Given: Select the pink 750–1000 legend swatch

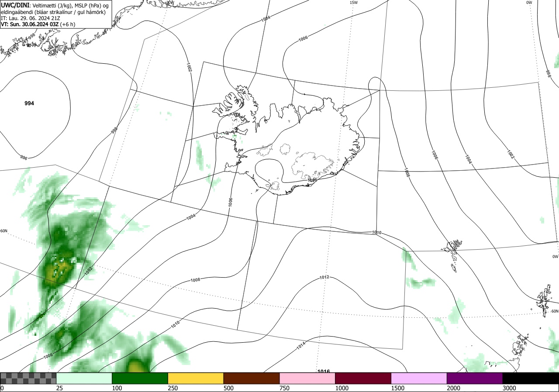Looking at the screenshot, I should click(x=307, y=378).
